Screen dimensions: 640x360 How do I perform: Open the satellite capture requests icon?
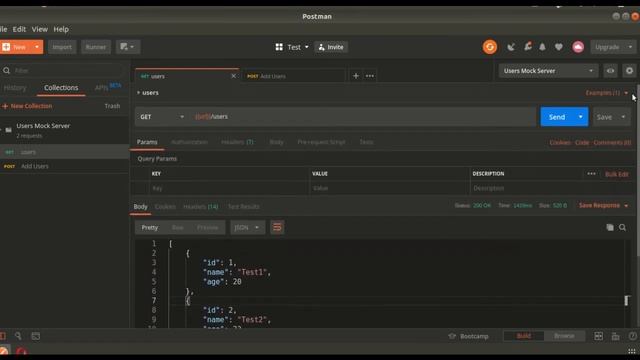coord(511,47)
